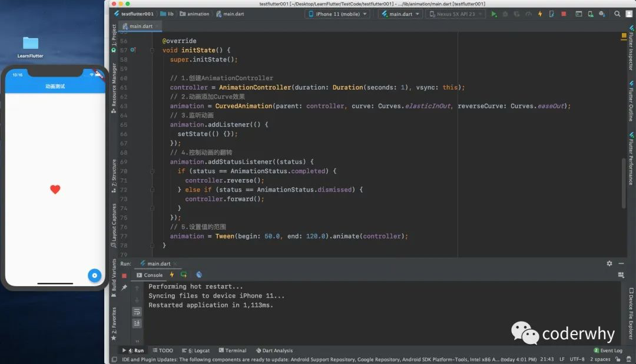Open the Dart Analysis tool window
This screenshot has height=364, width=636.
(x=274, y=350)
